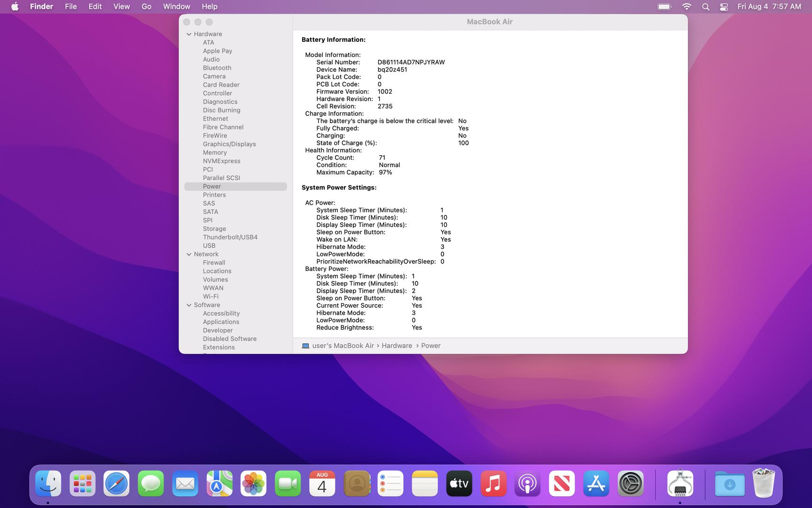
Task: Open the View menu
Action: 121,7
